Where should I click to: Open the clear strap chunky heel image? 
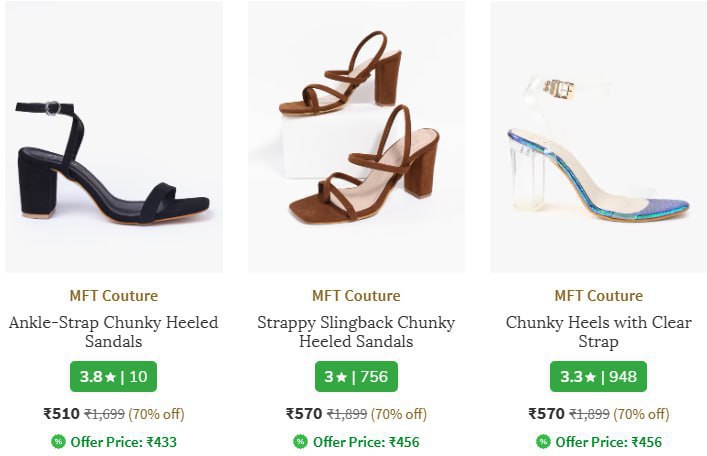[598, 137]
